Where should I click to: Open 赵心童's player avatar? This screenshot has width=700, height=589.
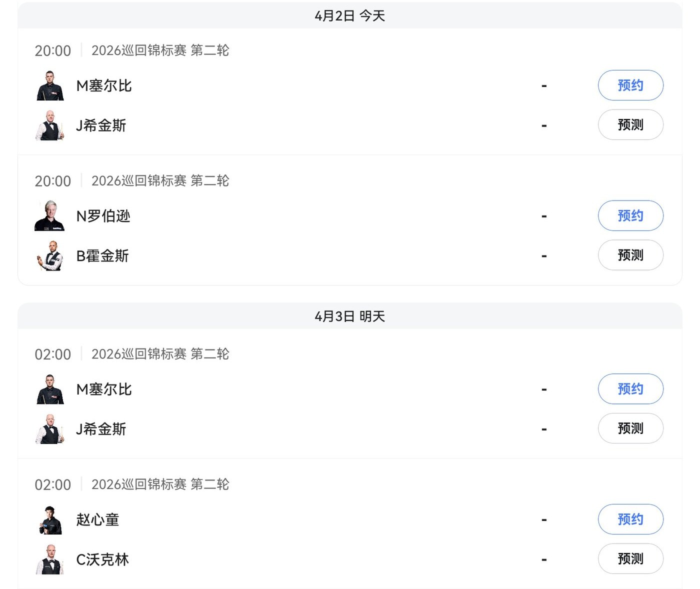[50, 519]
